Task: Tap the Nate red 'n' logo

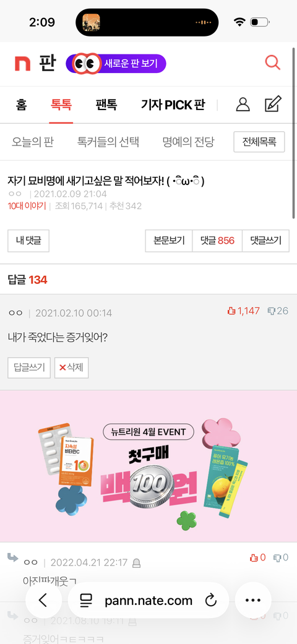Action: pyautogui.click(x=23, y=64)
